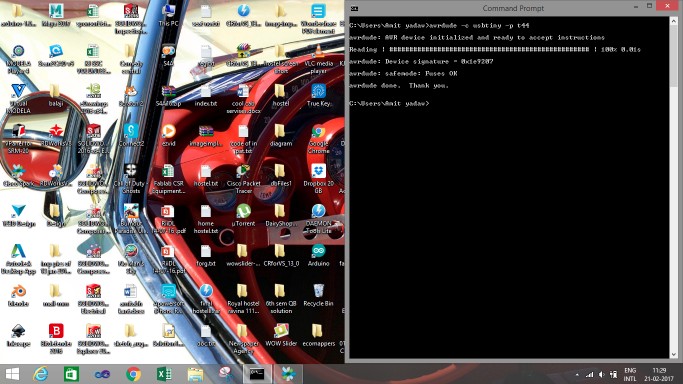Open the DairyShop folder

[281, 216]
